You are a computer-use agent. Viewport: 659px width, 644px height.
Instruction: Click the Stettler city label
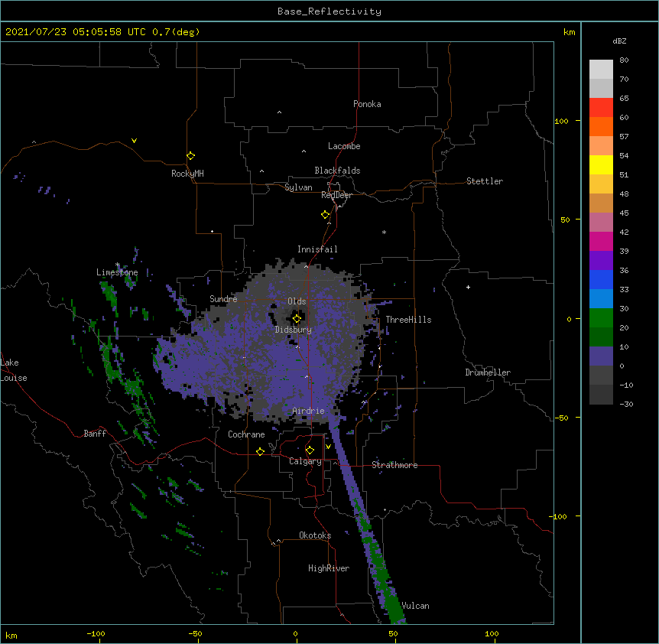point(485,181)
